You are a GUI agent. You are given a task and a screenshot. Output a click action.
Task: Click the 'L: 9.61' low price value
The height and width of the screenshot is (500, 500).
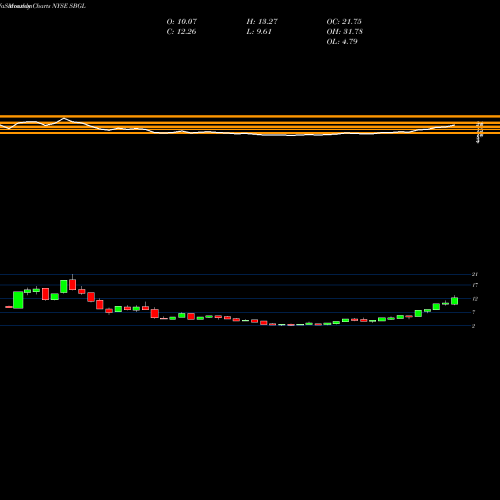click(x=259, y=32)
